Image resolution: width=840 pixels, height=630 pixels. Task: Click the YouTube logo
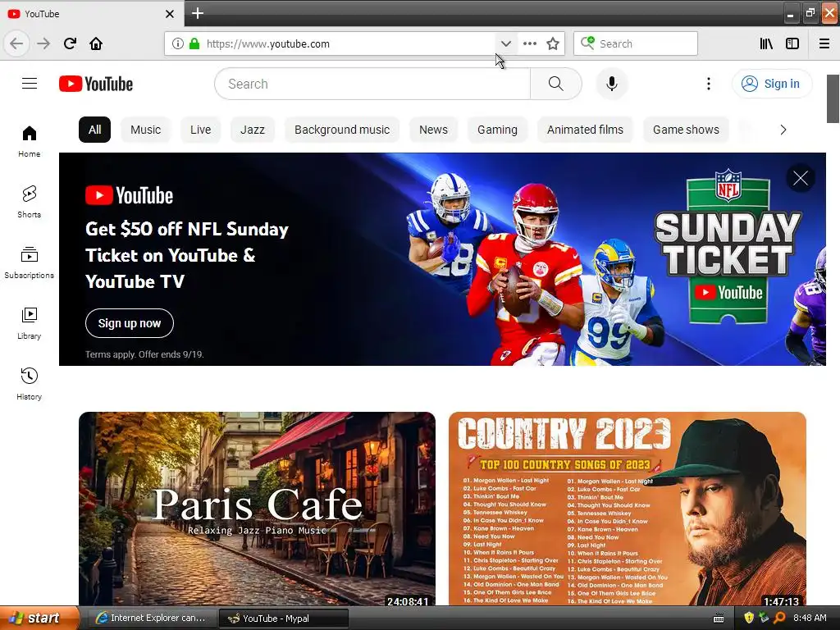(x=96, y=84)
